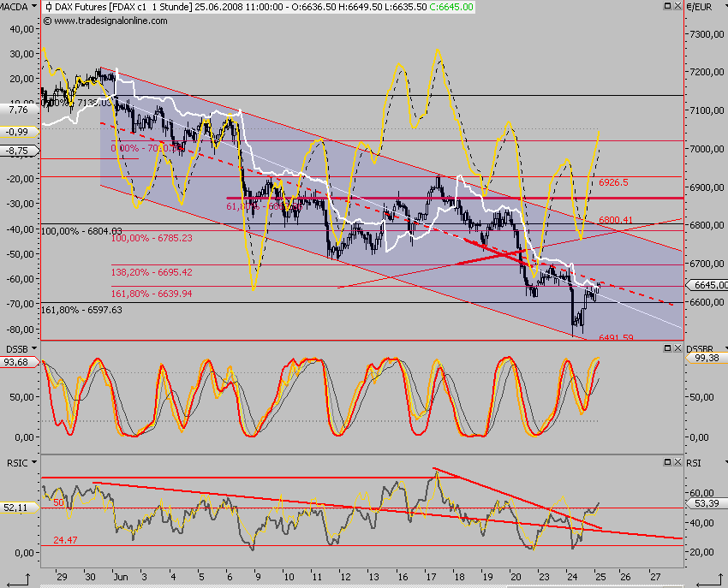Select the 161,80% - 6597.63 Fibonacci label

(x=81, y=310)
